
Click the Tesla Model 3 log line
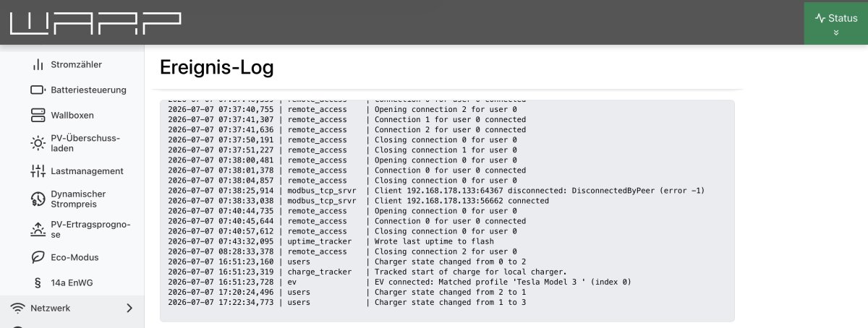pyautogui.click(x=400, y=282)
